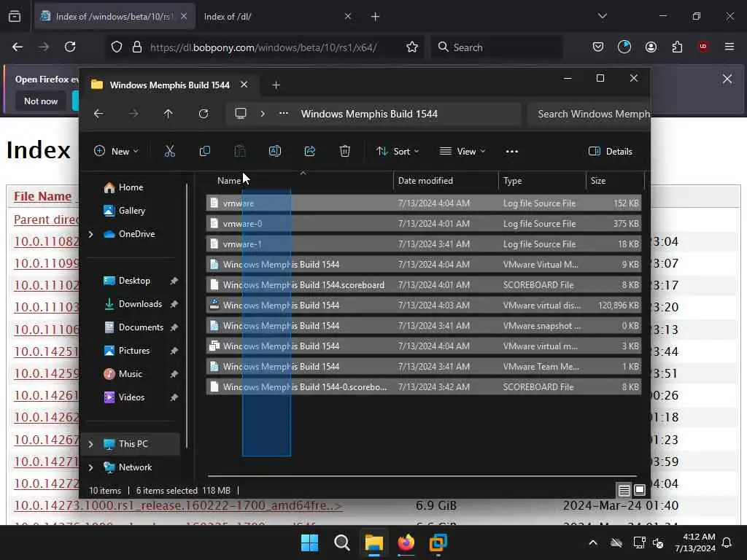Open a new Firefox tab
The height and width of the screenshot is (560, 747).
tap(376, 17)
